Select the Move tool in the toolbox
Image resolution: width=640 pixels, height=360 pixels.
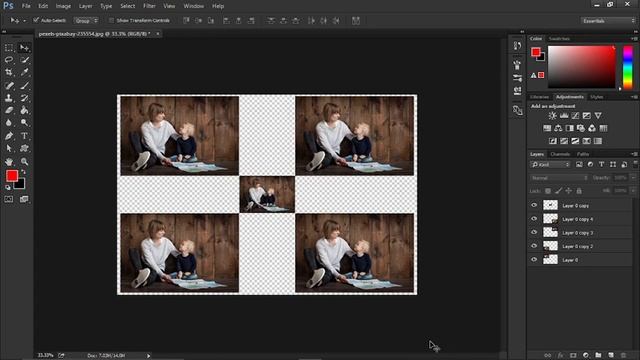click(24, 48)
